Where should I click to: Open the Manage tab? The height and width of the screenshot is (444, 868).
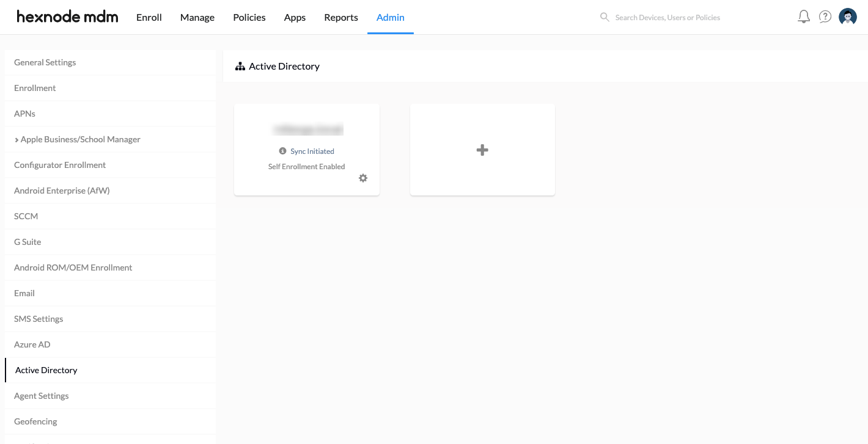tap(197, 17)
